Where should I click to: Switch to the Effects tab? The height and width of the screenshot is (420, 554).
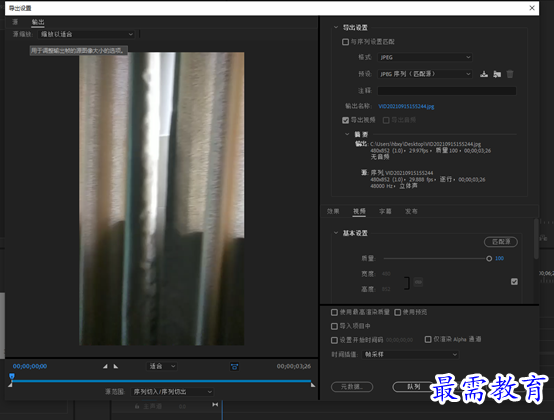click(333, 211)
